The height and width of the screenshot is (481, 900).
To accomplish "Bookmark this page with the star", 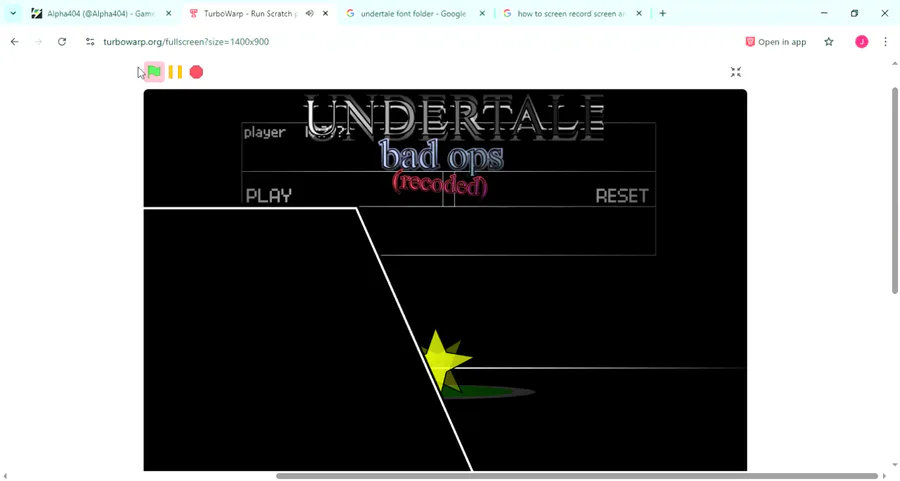I will pyautogui.click(x=829, y=41).
